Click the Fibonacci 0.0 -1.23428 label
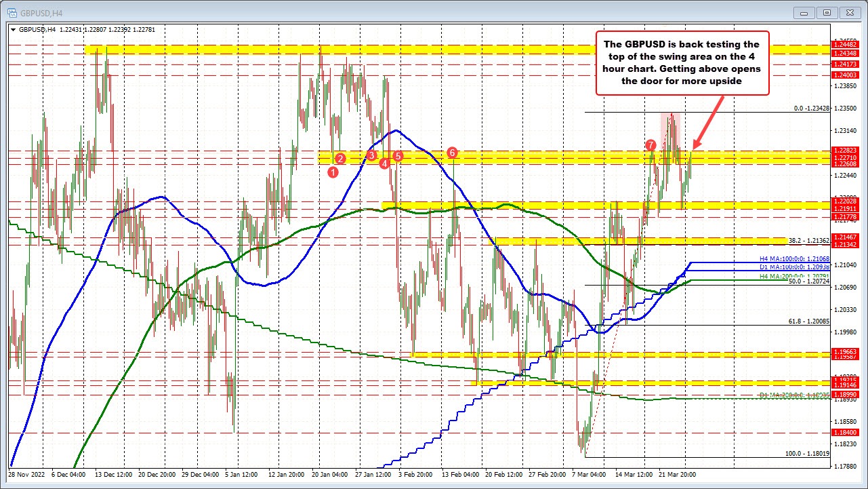This screenshot has width=868, height=489. tap(811, 109)
